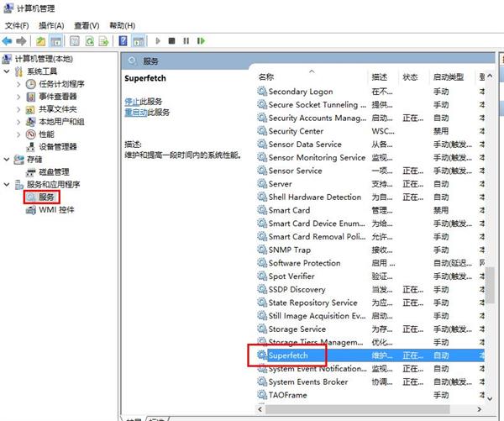Click the Export List toolbar icon
504x421 pixels.
click(x=104, y=41)
